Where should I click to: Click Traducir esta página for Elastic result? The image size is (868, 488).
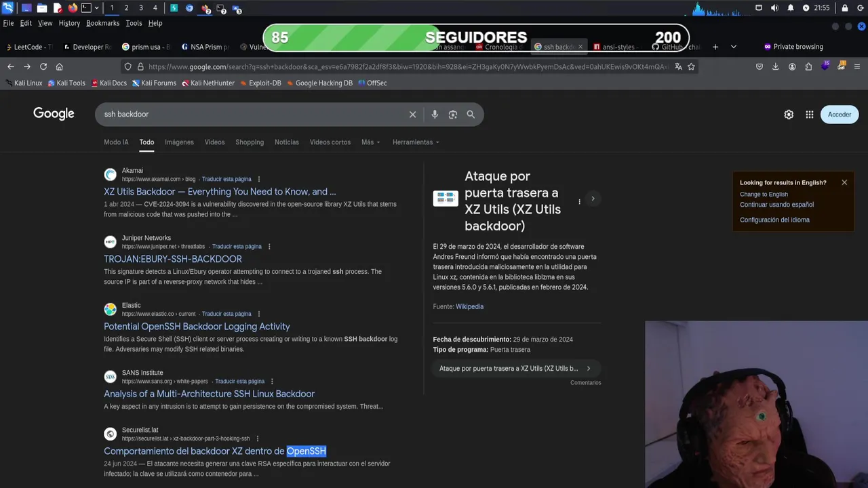coord(226,314)
